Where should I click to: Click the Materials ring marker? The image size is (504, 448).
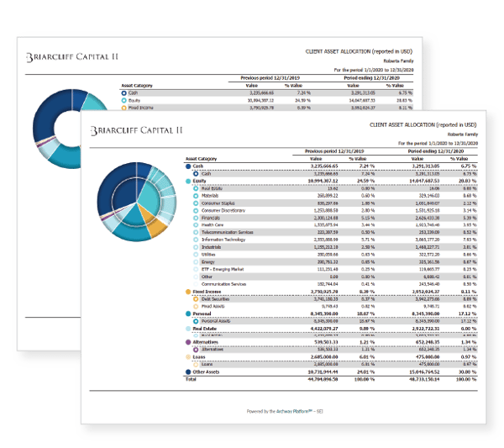click(196, 196)
